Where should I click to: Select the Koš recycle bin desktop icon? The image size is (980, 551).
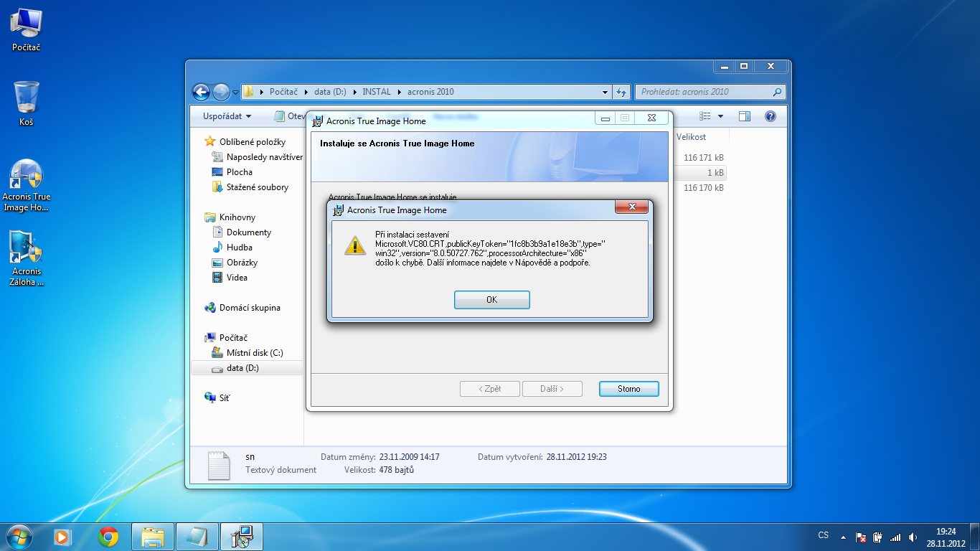(27, 103)
